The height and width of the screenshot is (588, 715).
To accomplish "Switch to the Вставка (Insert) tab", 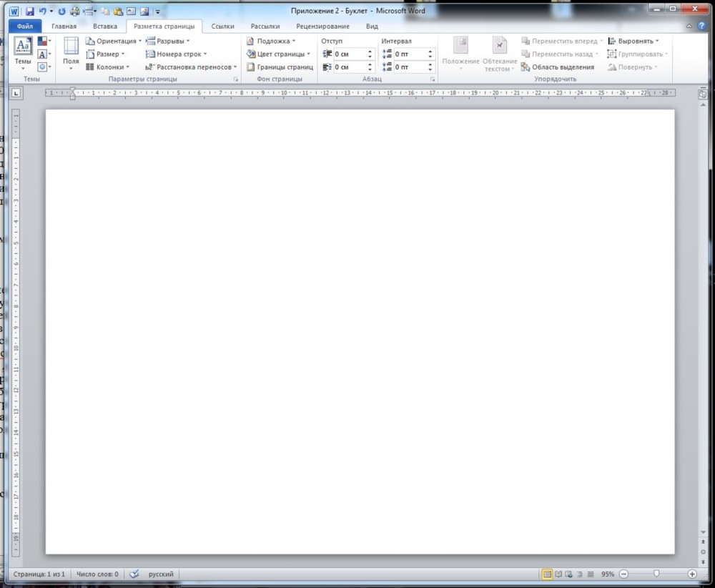I will point(104,26).
